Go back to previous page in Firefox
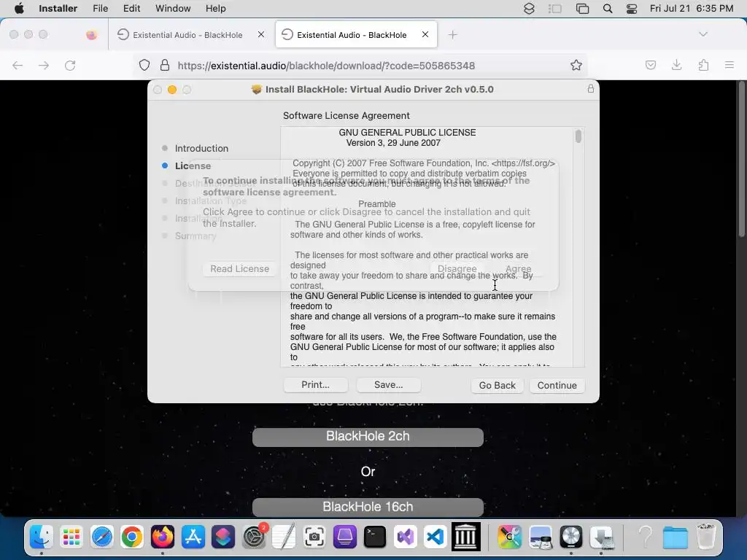This screenshot has width=747, height=560. [x=18, y=65]
